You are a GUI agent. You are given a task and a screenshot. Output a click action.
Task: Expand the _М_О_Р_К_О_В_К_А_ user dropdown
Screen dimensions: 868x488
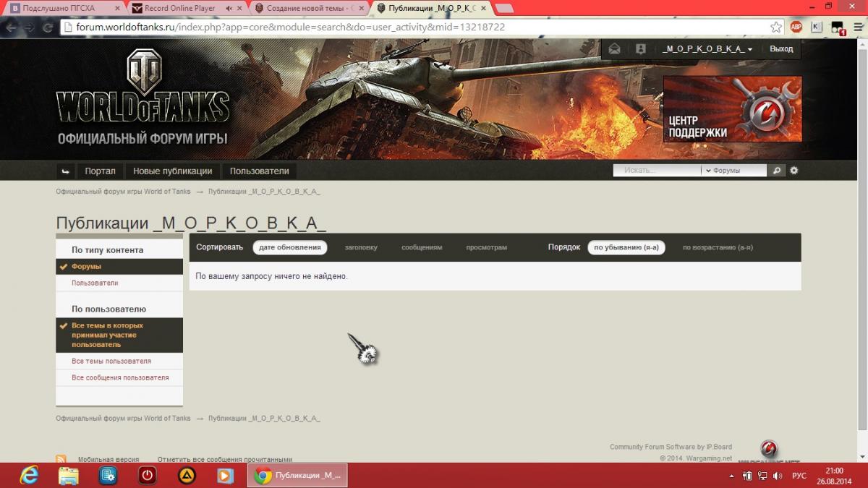707,49
